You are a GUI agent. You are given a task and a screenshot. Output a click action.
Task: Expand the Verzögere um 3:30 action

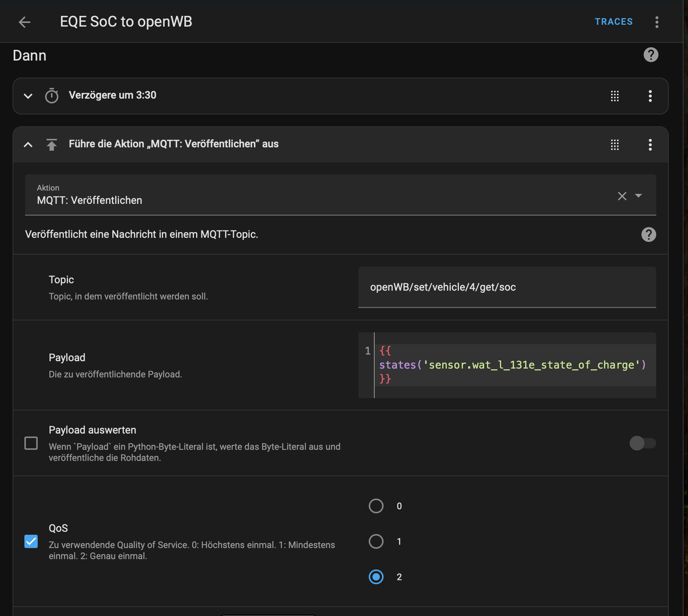[28, 96]
